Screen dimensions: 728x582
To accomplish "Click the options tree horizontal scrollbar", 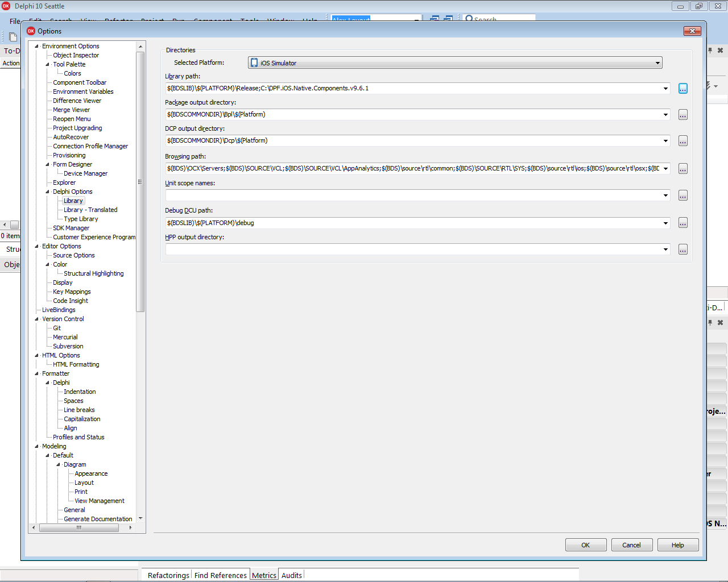I will [79, 527].
